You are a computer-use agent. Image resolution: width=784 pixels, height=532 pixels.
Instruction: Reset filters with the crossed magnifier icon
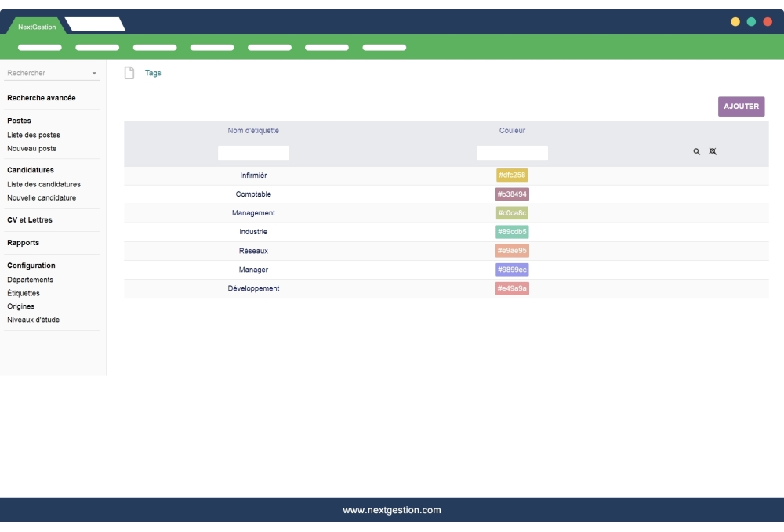[x=713, y=151]
